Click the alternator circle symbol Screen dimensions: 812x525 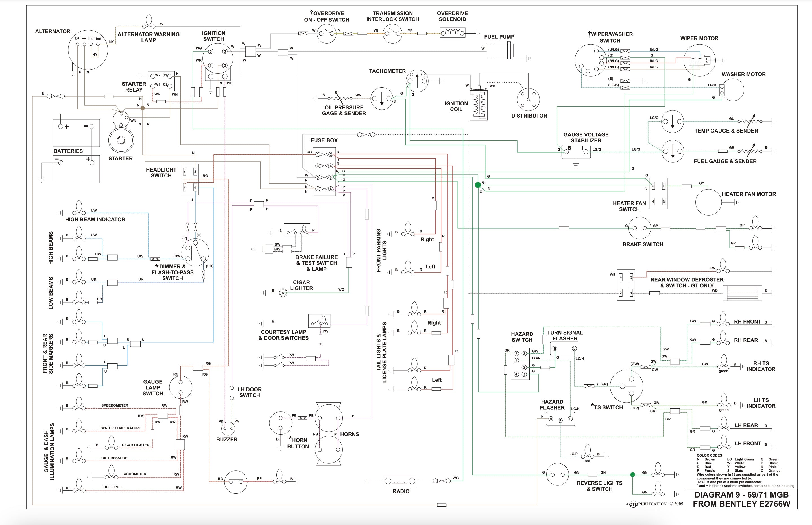coord(88,50)
